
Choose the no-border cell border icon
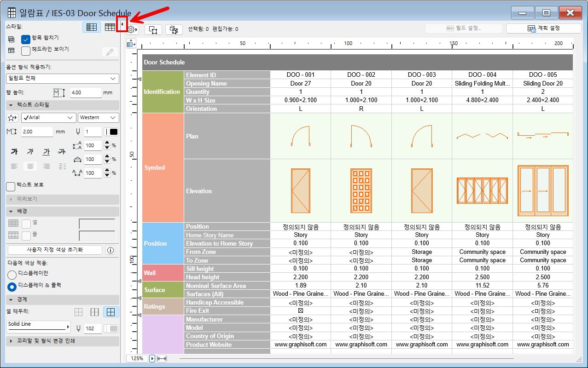click(x=78, y=312)
